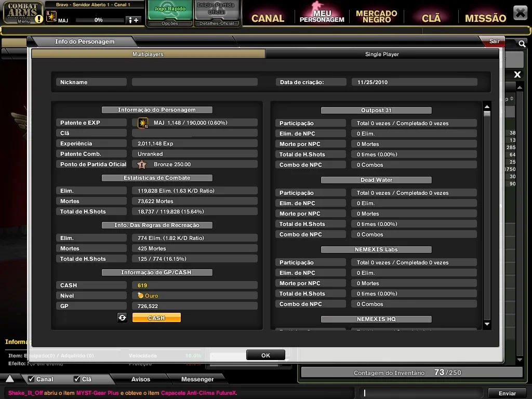Click the yellow exclamation alert icon

click(x=39, y=19)
